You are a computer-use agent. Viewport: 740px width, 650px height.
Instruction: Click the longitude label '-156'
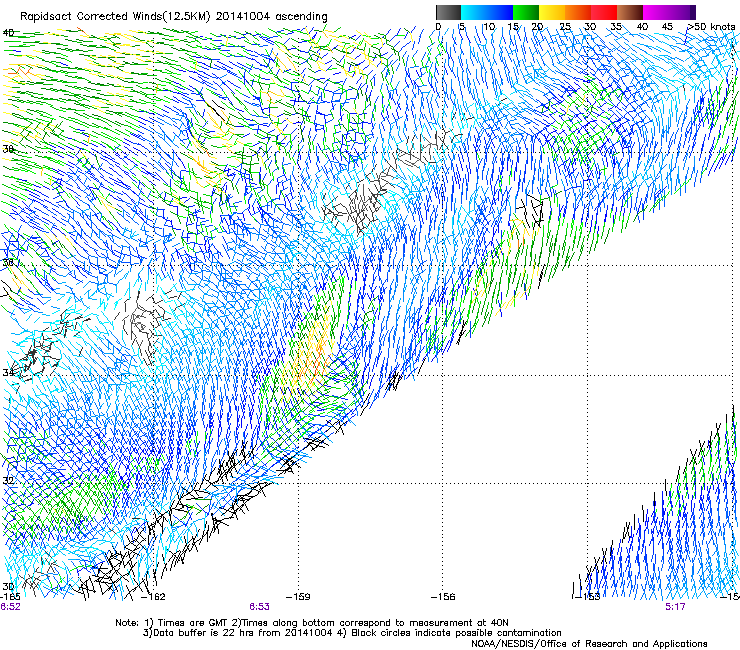(x=443, y=597)
